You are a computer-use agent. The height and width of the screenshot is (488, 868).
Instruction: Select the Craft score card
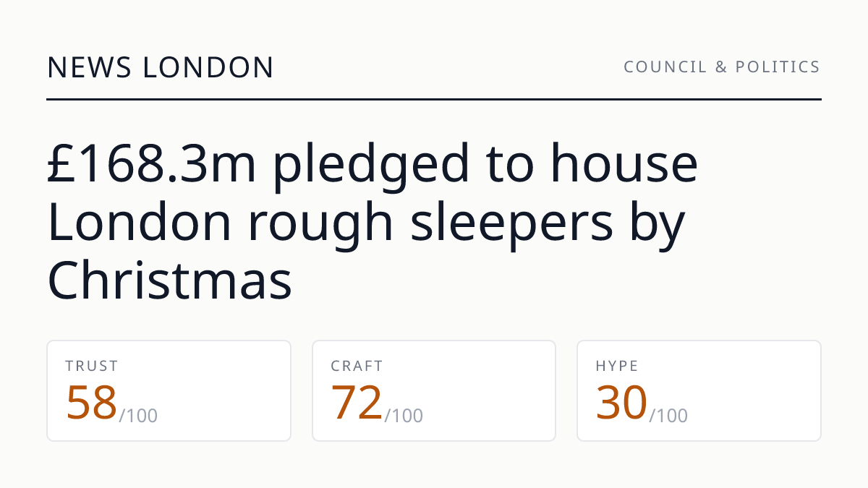[434, 390]
